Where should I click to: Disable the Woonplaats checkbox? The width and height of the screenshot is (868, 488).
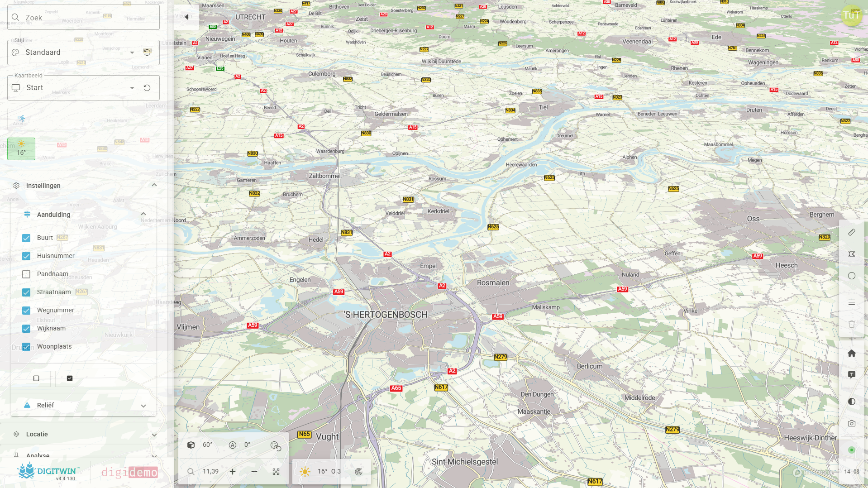(26, 347)
